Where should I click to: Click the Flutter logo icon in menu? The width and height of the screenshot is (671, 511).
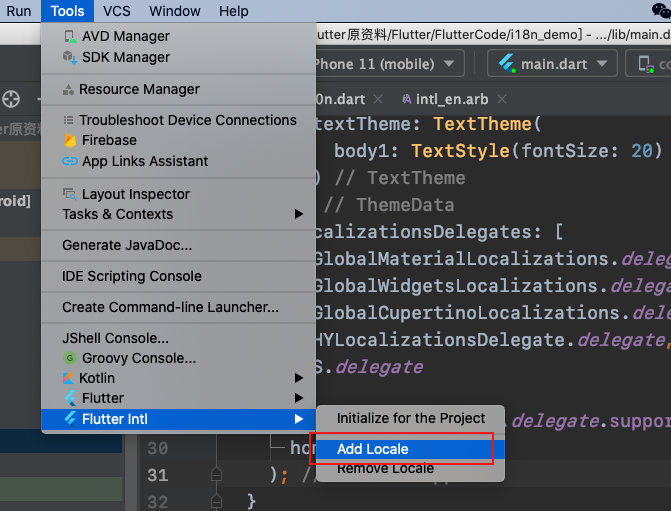click(x=70, y=398)
